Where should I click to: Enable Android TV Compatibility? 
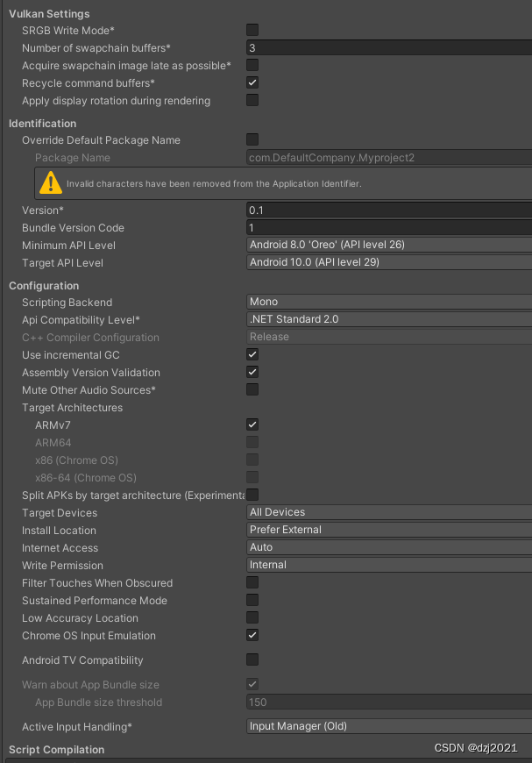252,660
